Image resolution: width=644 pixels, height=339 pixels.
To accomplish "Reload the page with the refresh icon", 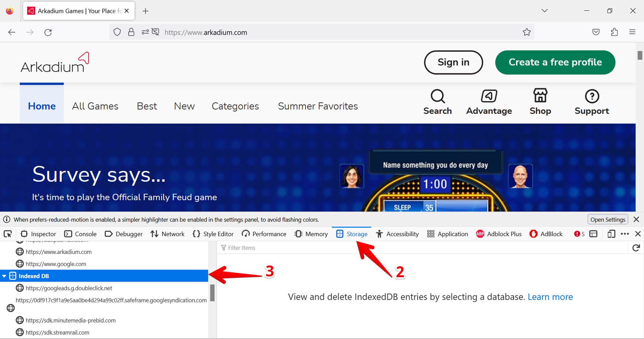I will point(48,32).
